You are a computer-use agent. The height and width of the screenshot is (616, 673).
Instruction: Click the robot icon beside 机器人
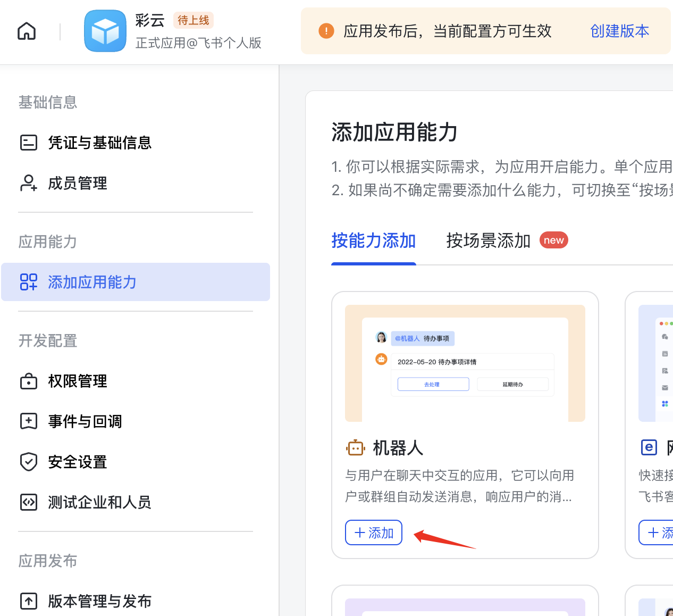(356, 447)
